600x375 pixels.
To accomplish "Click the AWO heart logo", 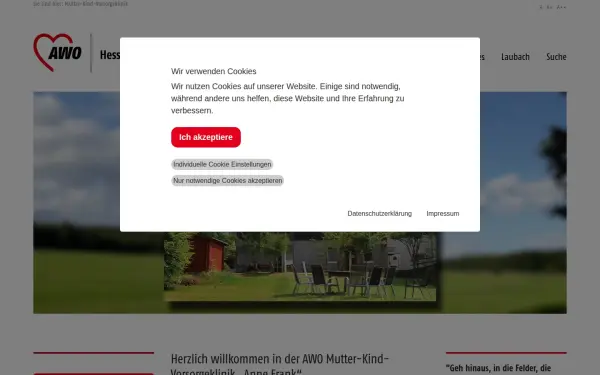I will [57, 52].
